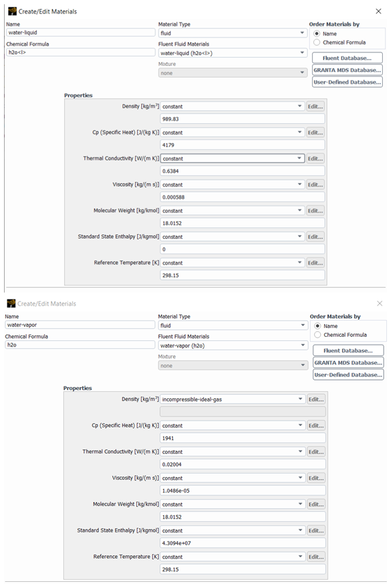Close the water-vapor Create/Edit Materials dialog
Viewport: 391px width, 588px height.
pyautogui.click(x=379, y=304)
